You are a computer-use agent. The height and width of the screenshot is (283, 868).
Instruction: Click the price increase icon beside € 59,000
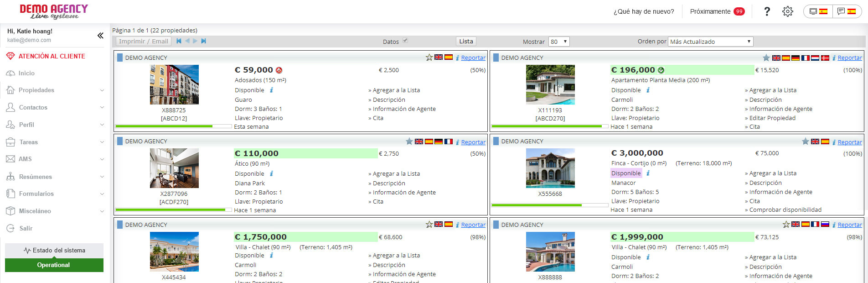(279, 70)
